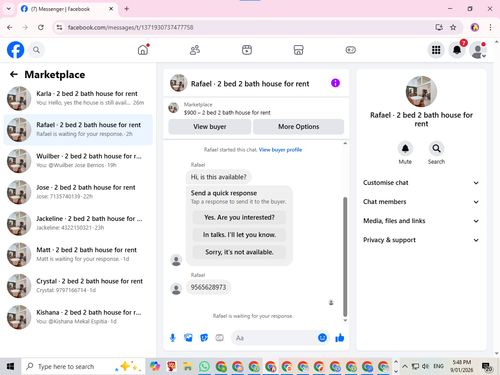Click the '$900 - 2 bed 2 bath' listing

[x=227, y=113]
